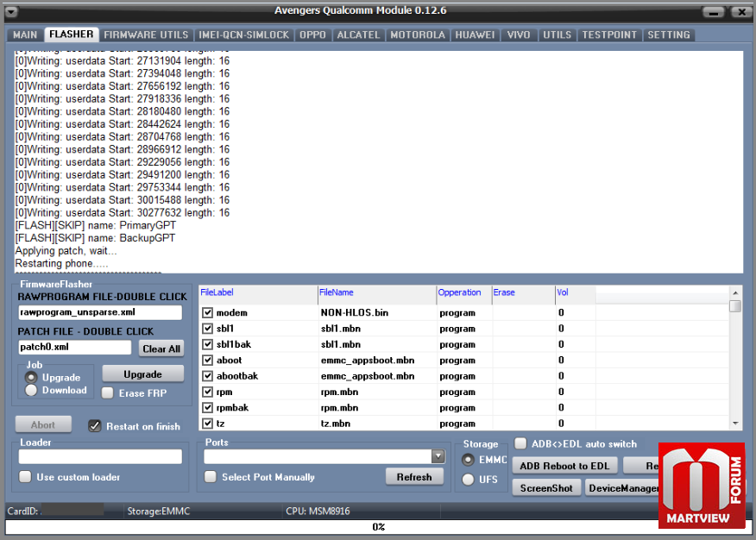756x540 pixels.
Task: Uncheck the aboot partition checkbox
Action: [x=208, y=361]
